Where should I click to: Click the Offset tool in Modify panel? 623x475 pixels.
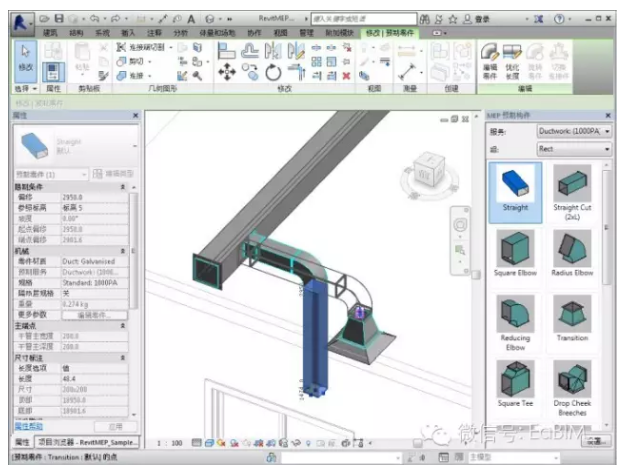click(250, 51)
